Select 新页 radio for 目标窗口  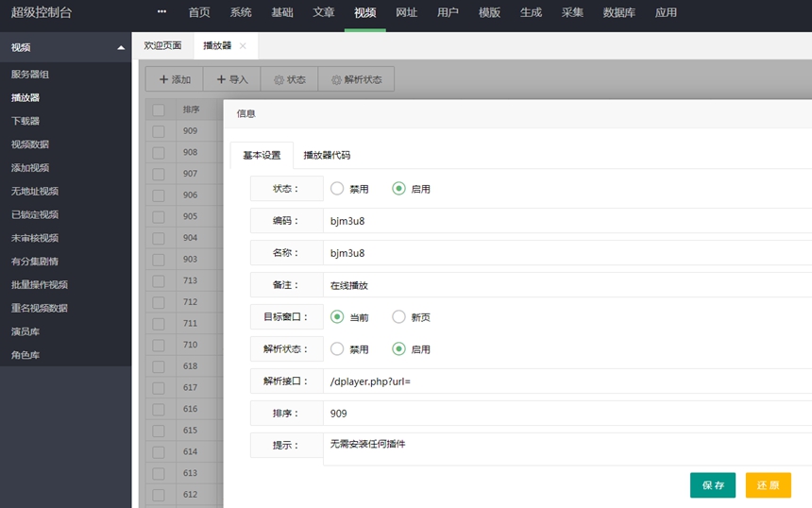(x=398, y=317)
